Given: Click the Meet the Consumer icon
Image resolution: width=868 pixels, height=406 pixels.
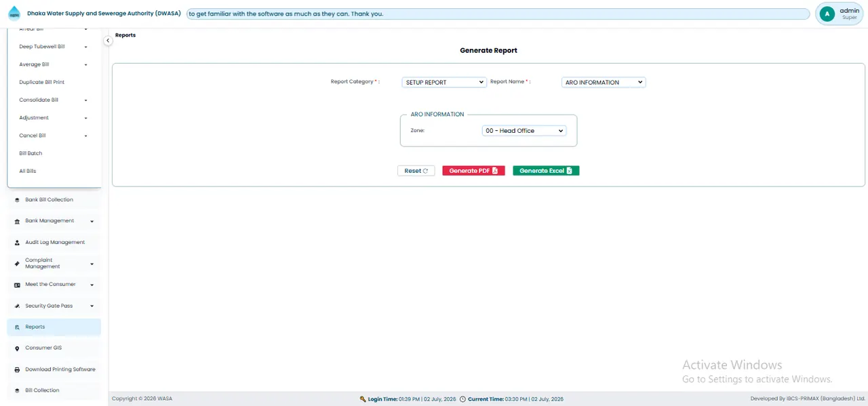Looking at the screenshot, I should coord(17,285).
